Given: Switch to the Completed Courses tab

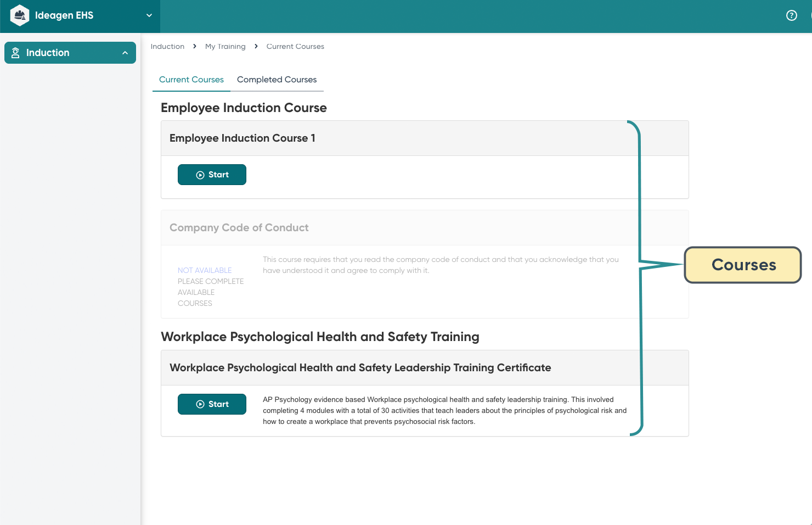Looking at the screenshot, I should click(277, 80).
